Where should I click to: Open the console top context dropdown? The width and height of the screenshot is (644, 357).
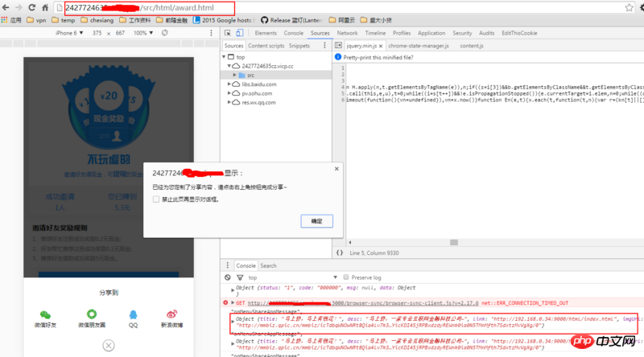(292, 277)
